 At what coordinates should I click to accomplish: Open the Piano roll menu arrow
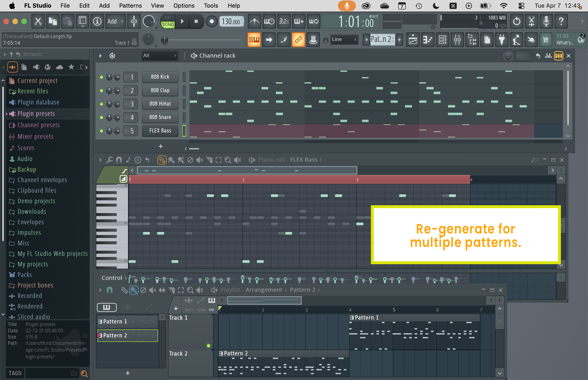[x=100, y=160]
